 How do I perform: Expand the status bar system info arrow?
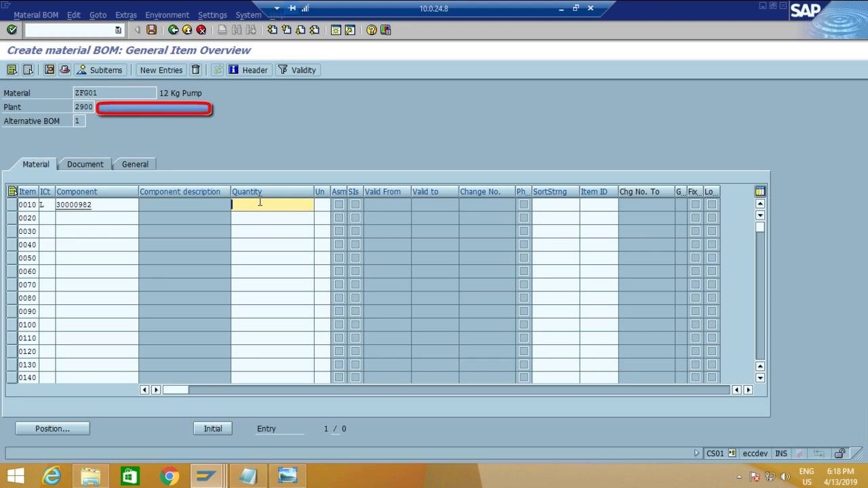pos(696,453)
